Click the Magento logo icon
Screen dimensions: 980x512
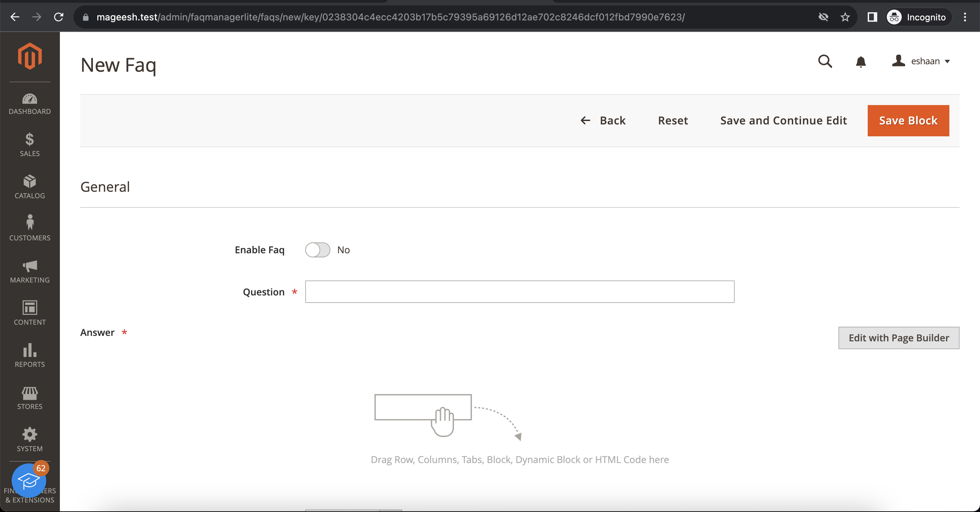30,56
